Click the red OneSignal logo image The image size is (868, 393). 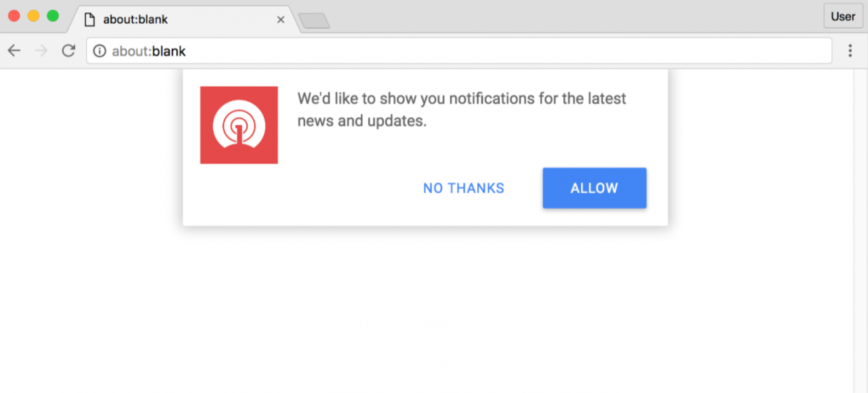pyautogui.click(x=239, y=125)
